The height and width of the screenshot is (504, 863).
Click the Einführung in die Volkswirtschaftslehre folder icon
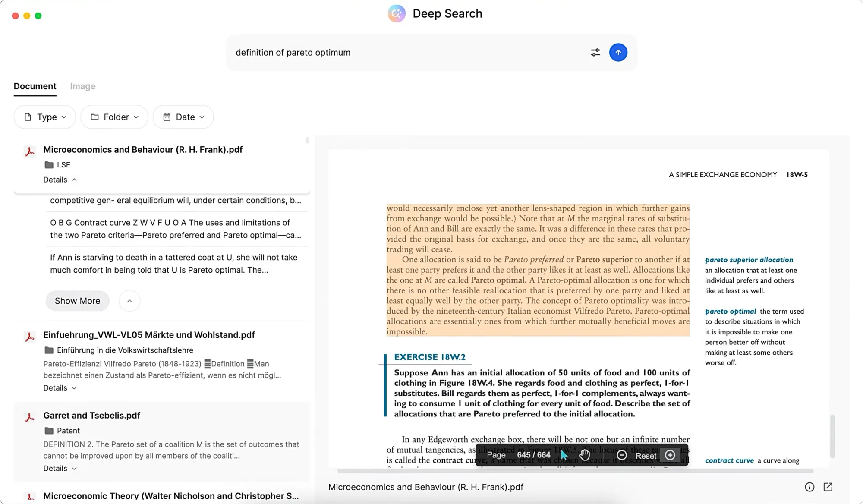coord(49,350)
